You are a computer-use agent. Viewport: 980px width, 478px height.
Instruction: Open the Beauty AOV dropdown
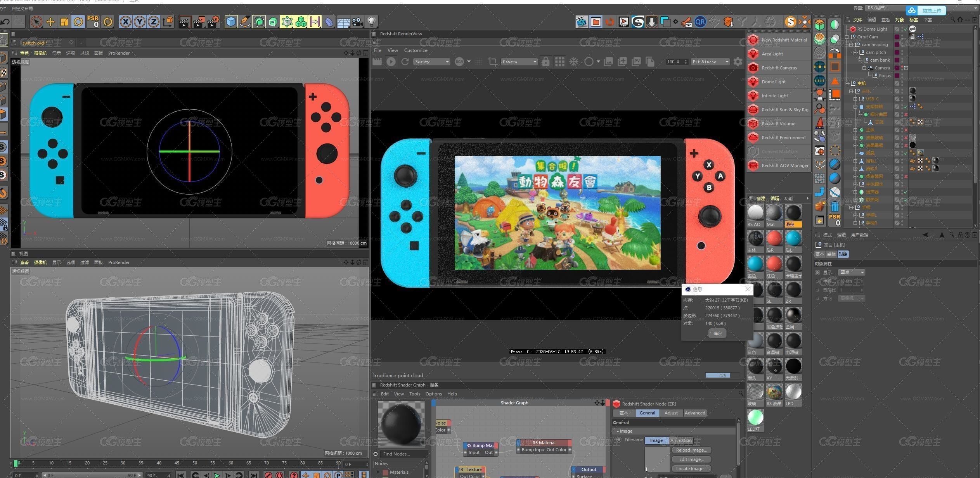click(x=431, y=62)
